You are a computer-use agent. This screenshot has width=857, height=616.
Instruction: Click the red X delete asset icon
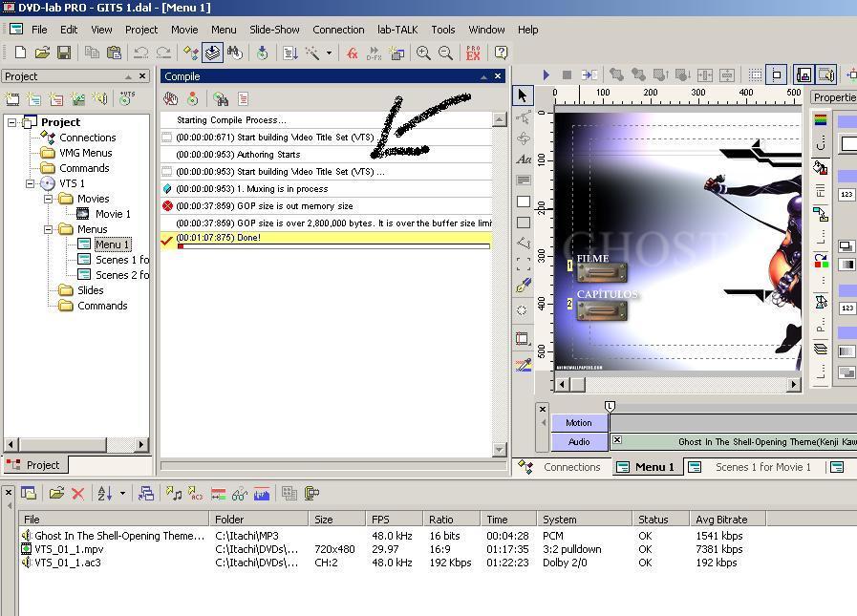coord(78,494)
